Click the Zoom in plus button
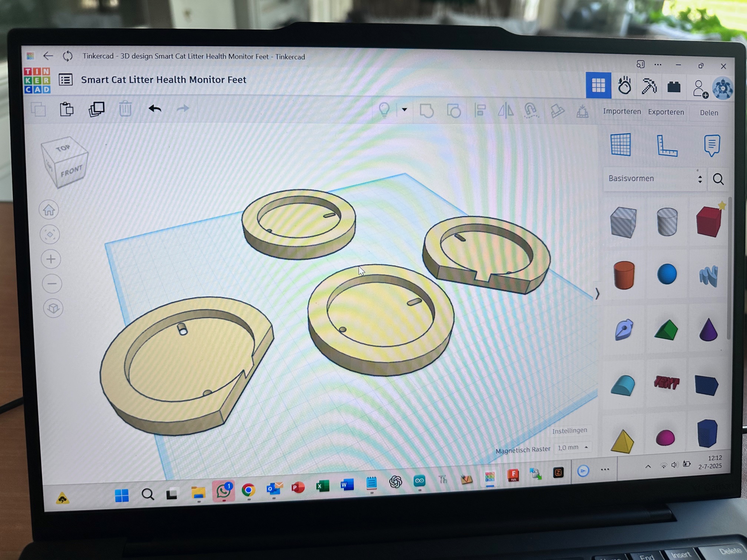The image size is (747, 560). point(51,259)
